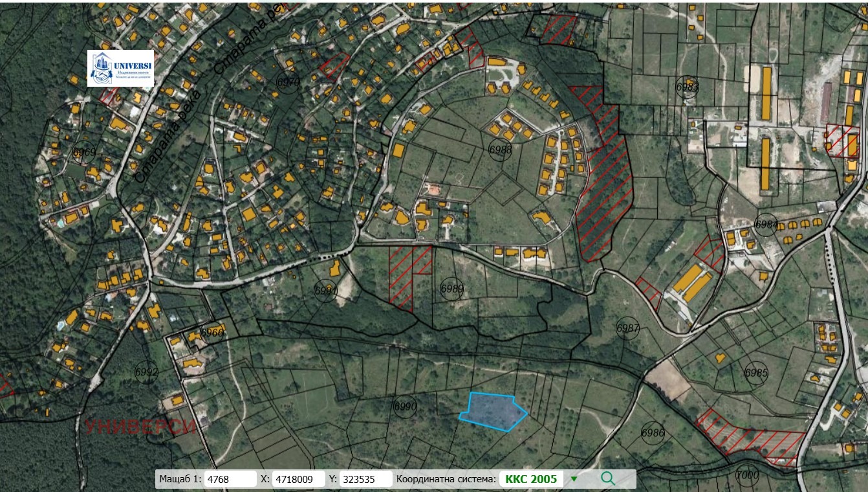Click the circled 6988 district marker
The image size is (868, 492).
coord(500,149)
